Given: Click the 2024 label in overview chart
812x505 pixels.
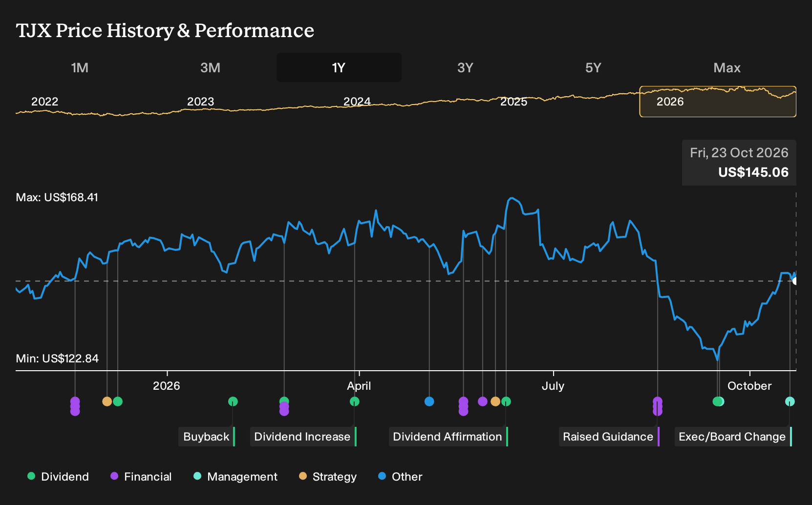Looking at the screenshot, I should [357, 102].
